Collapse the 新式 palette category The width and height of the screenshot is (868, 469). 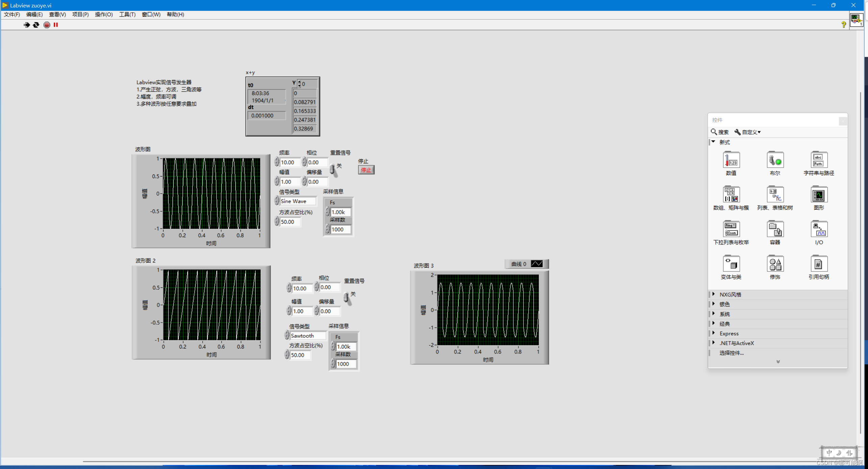click(x=713, y=142)
